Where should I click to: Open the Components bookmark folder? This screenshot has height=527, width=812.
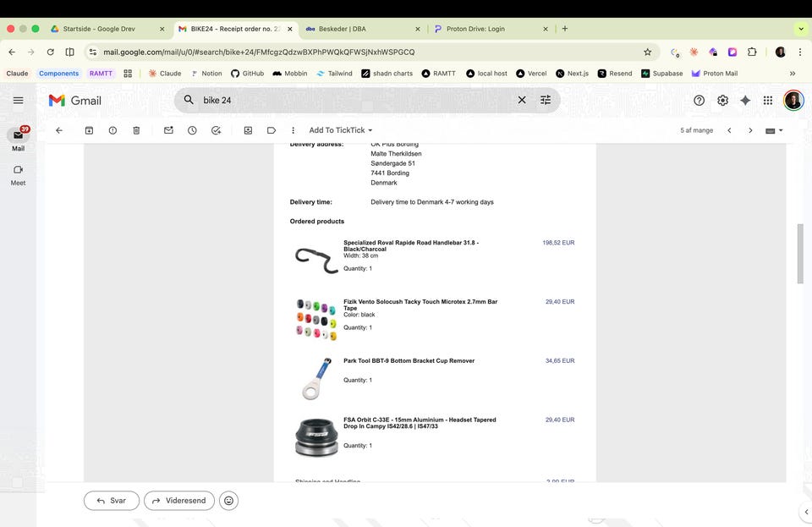(x=59, y=74)
